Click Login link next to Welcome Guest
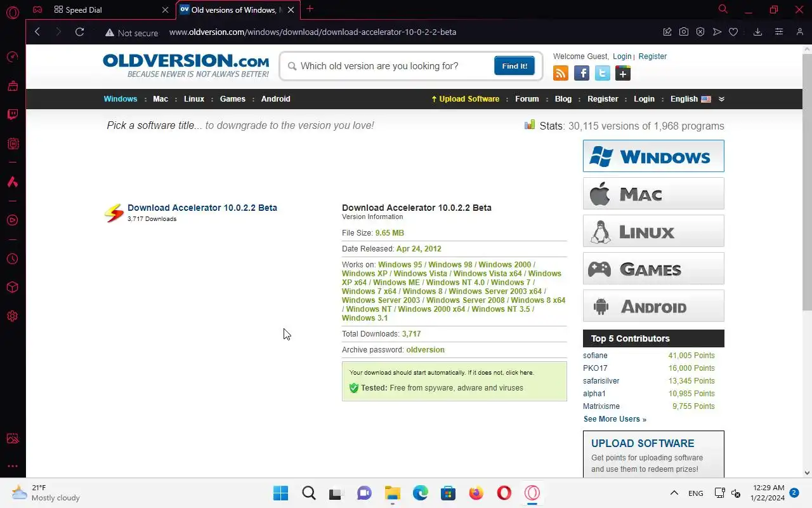Screen dimensions: 812x508 [622, 57]
